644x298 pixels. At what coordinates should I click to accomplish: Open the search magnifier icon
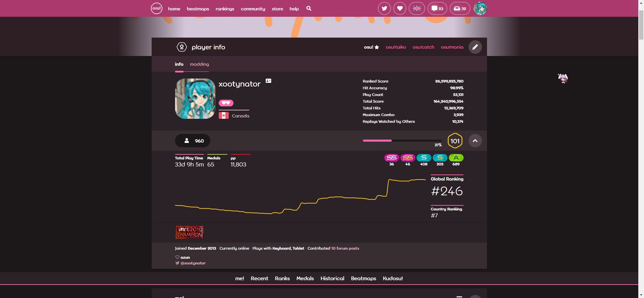pyautogui.click(x=309, y=8)
